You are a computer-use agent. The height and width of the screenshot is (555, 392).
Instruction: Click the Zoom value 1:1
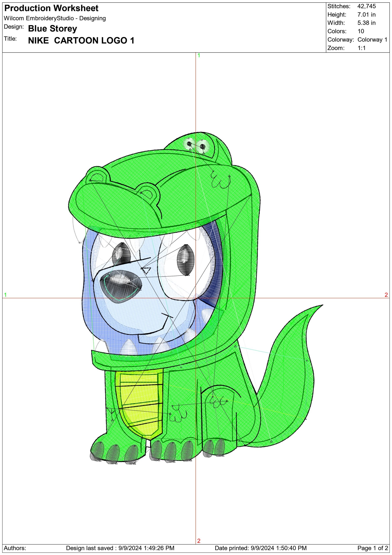pyautogui.click(x=361, y=48)
